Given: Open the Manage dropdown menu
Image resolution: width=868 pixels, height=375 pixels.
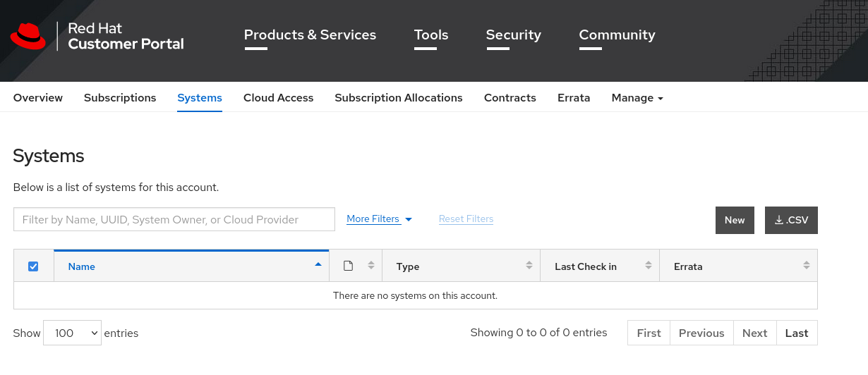Looking at the screenshot, I should pyautogui.click(x=637, y=98).
